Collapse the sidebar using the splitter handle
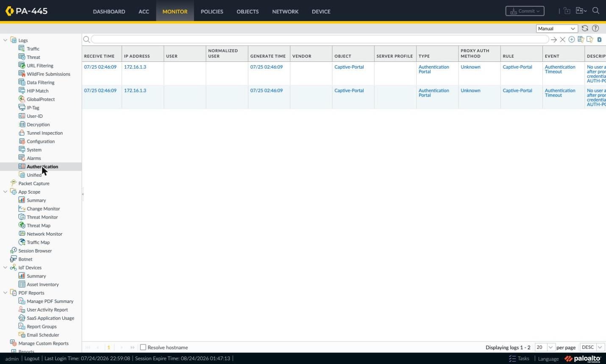The width and height of the screenshot is (606, 364). 83,194
